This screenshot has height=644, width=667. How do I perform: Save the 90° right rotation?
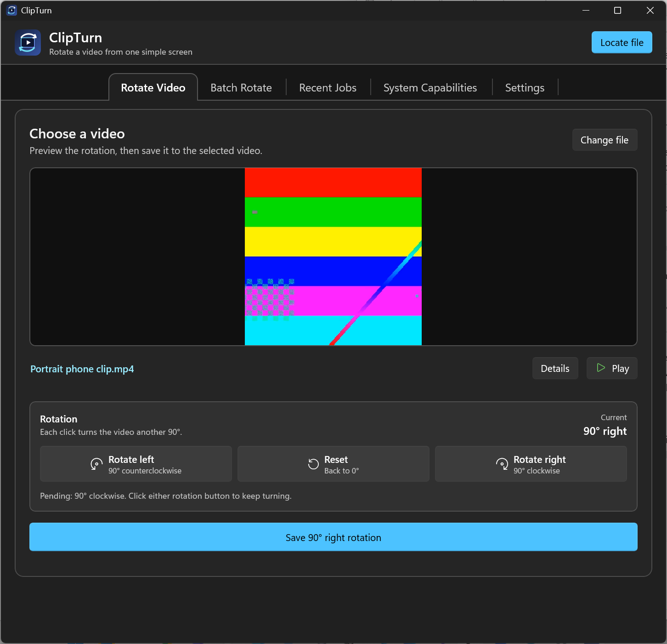[x=333, y=537]
